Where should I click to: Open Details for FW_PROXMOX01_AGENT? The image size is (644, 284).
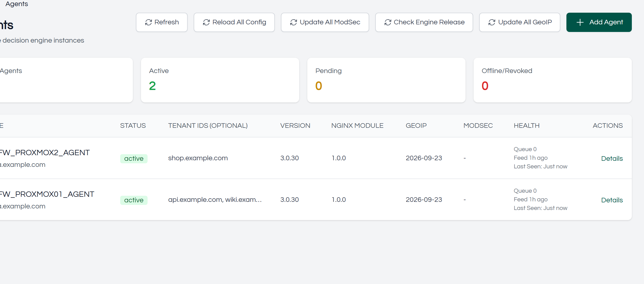[612, 200]
